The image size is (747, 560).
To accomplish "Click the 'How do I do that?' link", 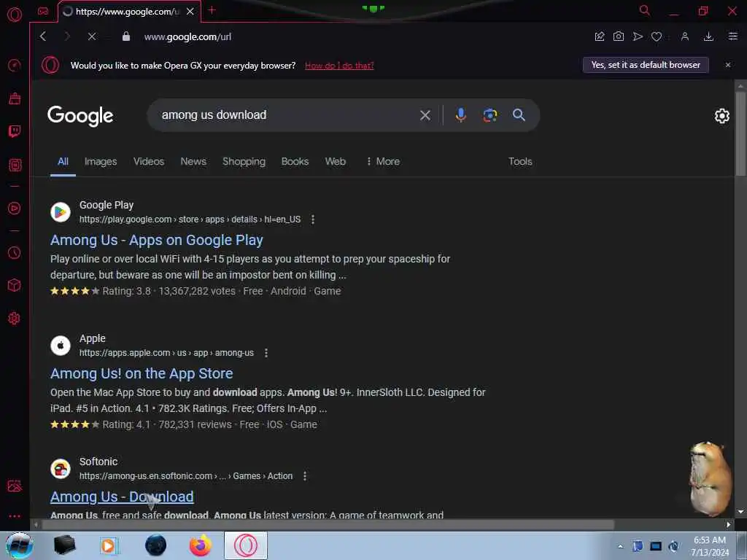I will click(339, 66).
